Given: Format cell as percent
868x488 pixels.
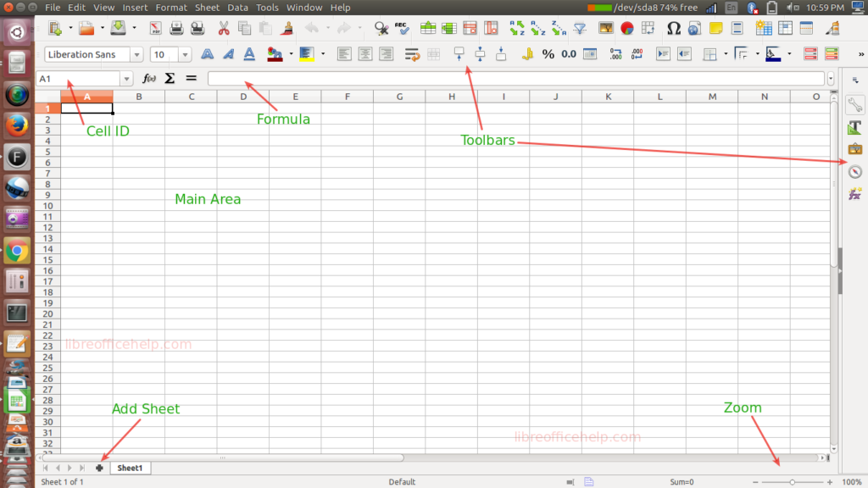Looking at the screenshot, I should click(548, 53).
